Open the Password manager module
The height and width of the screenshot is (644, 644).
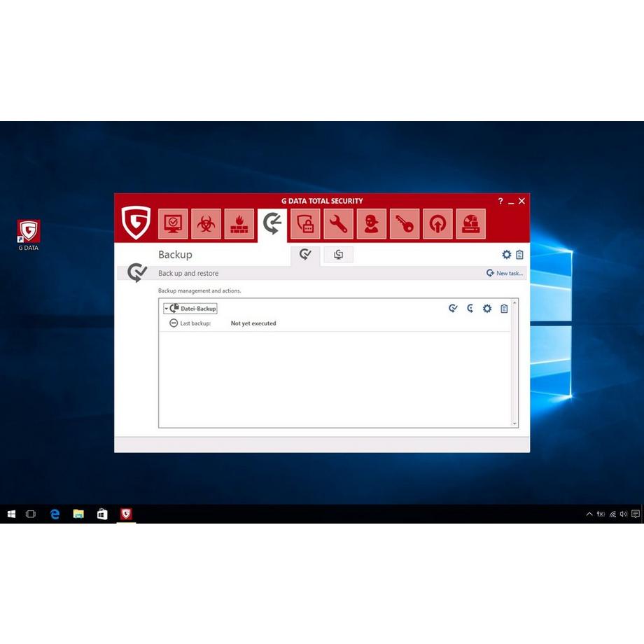point(404,223)
